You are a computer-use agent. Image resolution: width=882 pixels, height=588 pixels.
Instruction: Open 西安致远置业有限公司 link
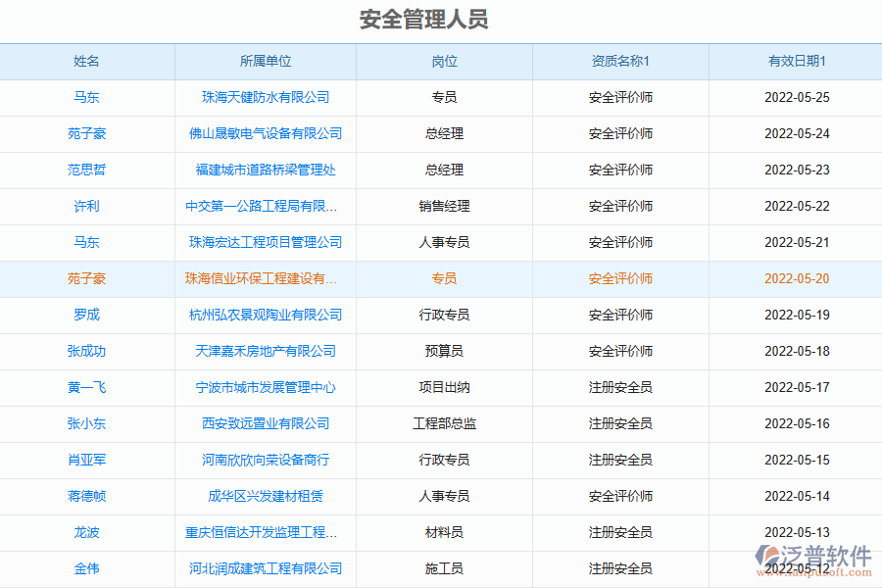[266, 423]
